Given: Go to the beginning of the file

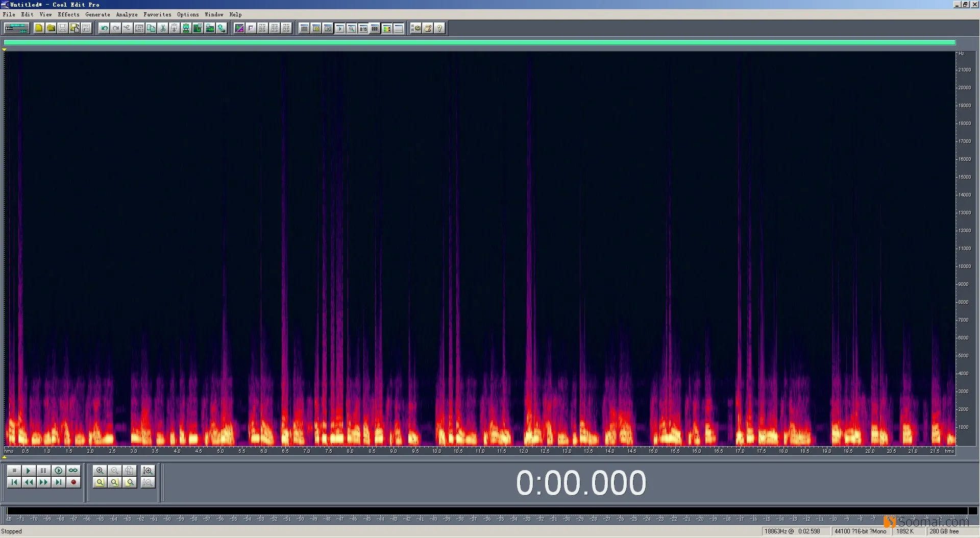Looking at the screenshot, I should [x=14, y=482].
